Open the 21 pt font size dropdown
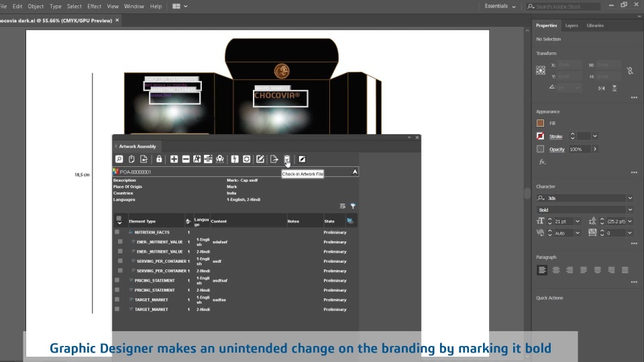644x362 pixels. [578, 221]
